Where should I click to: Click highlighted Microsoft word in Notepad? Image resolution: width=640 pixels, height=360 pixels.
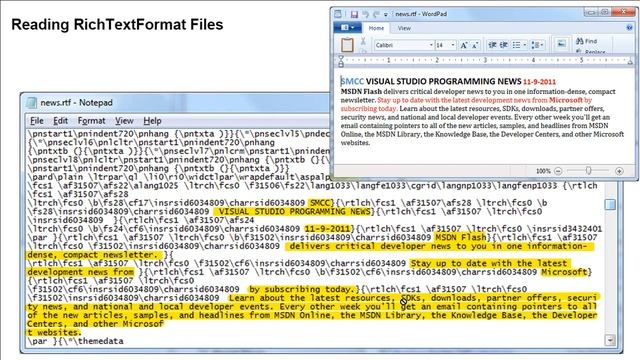click(564, 272)
